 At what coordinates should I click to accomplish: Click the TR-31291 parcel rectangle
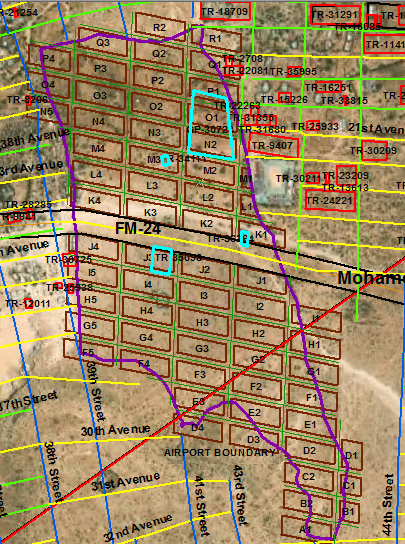[335, 15]
